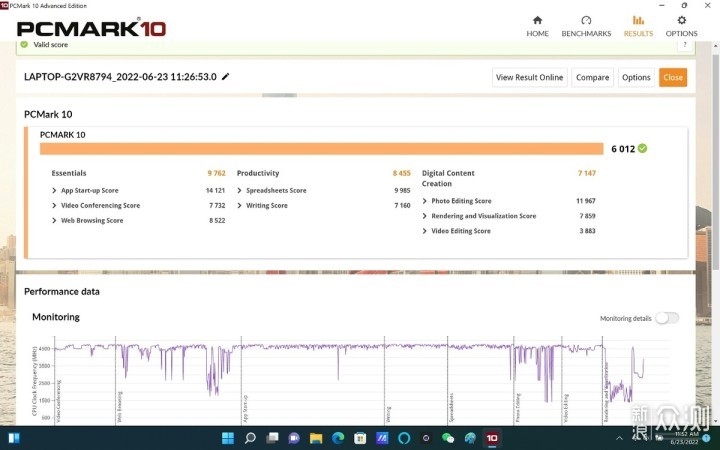Click the page's vertical scrollbar up arrow
The height and width of the screenshot is (450, 720).
tap(715, 46)
